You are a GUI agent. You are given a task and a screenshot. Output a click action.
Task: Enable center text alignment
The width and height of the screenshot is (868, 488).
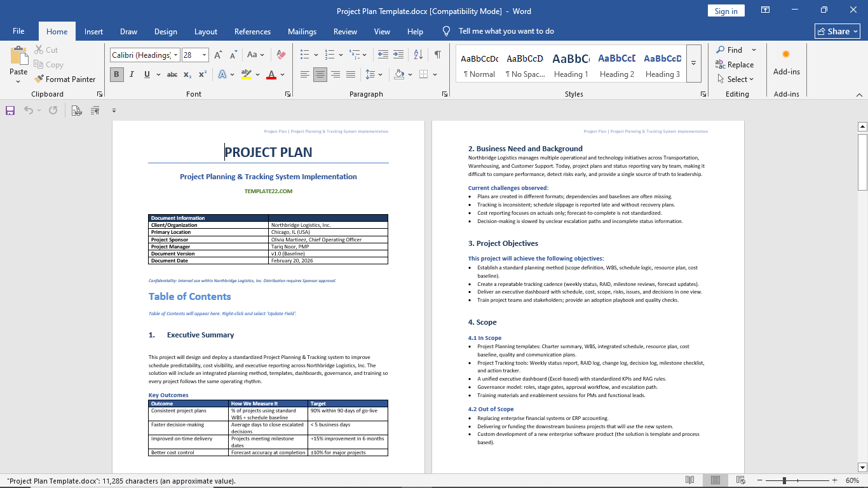(320, 74)
